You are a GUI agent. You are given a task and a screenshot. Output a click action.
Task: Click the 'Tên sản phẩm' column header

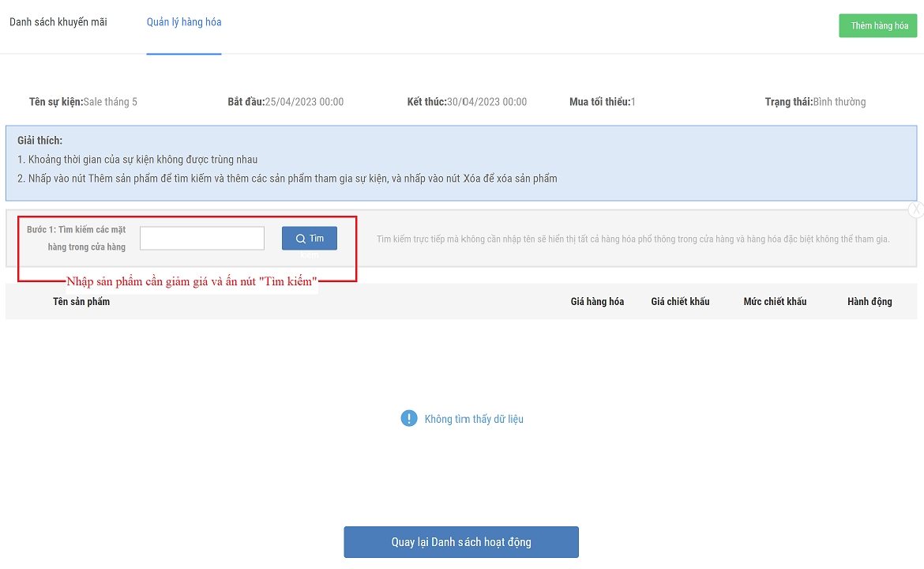pyautogui.click(x=81, y=302)
